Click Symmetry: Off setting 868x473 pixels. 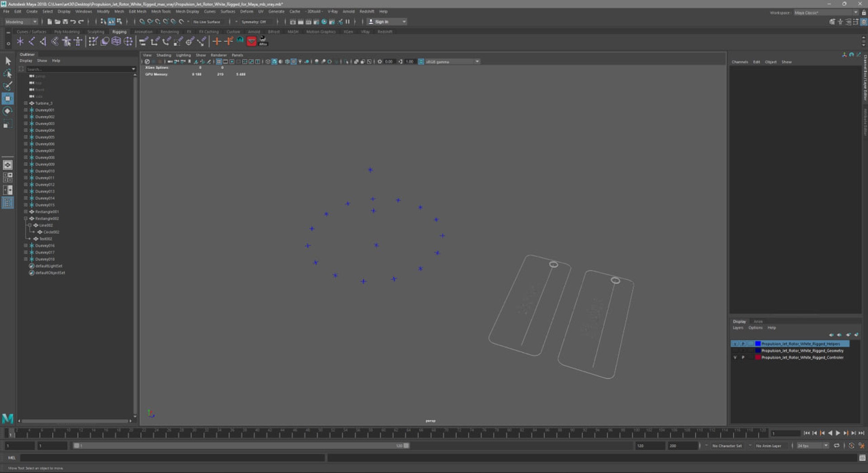tap(254, 22)
